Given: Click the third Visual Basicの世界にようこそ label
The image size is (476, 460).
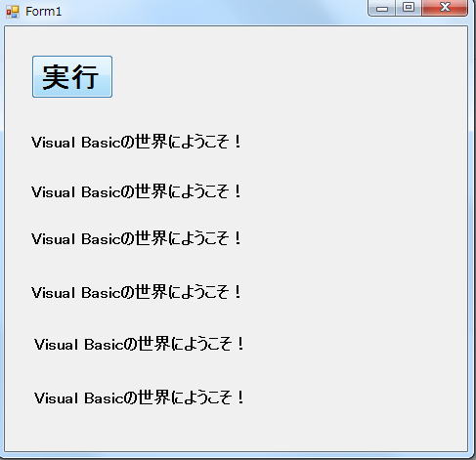Looking at the screenshot, I should coord(136,238).
